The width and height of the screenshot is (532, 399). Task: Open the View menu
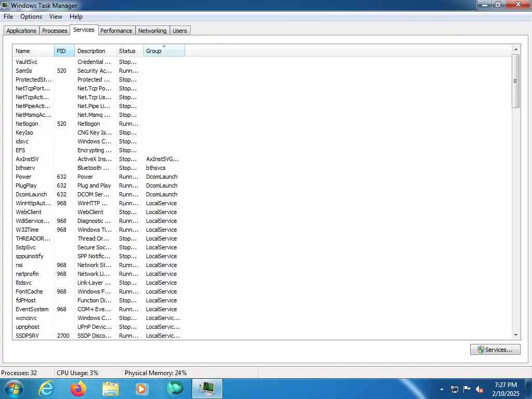56,17
